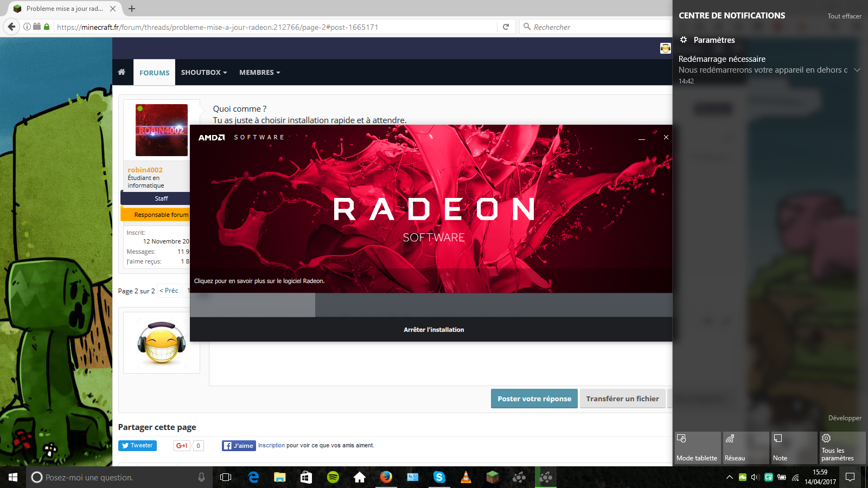Go to previous page with '< Préc'
This screenshot has height=488, width=868.
(x=169, y=291)
